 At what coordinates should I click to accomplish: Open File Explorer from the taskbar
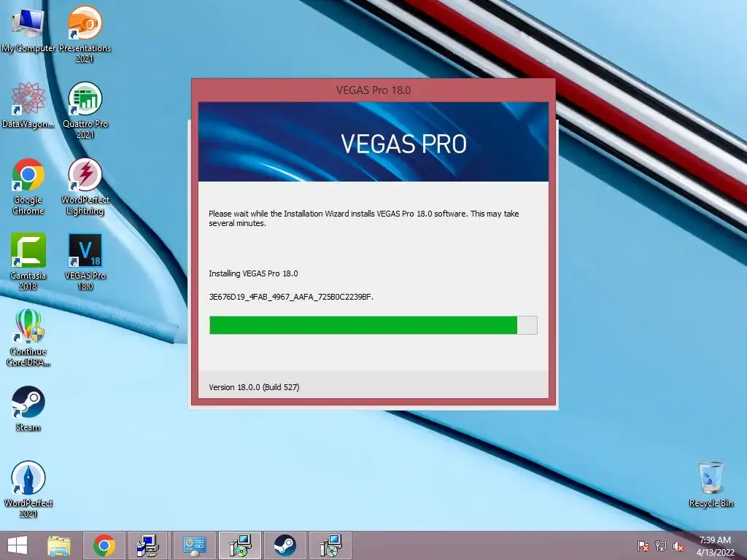tap(59, 545)
